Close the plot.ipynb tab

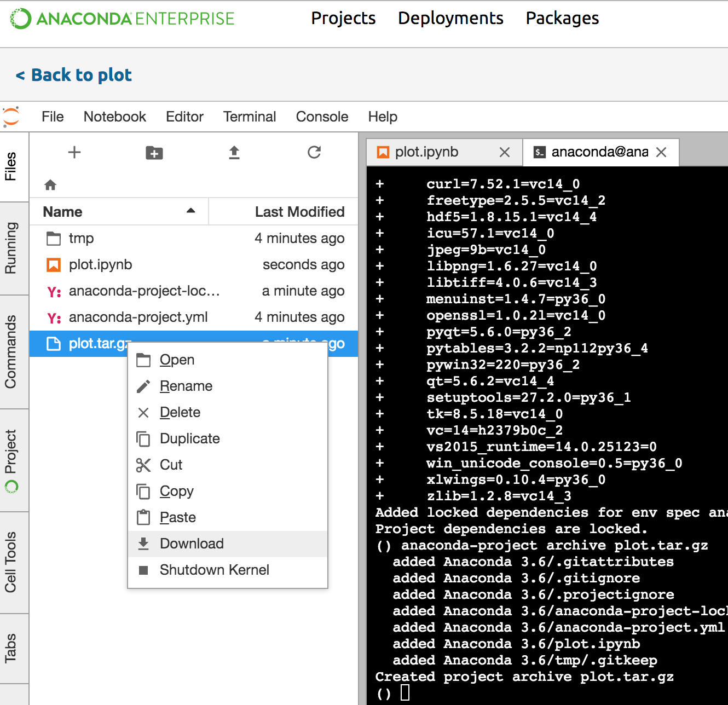tap(505, 152)
